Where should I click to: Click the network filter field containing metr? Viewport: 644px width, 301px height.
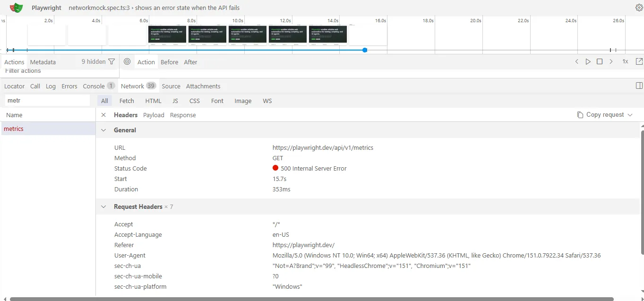pos(47,101)
